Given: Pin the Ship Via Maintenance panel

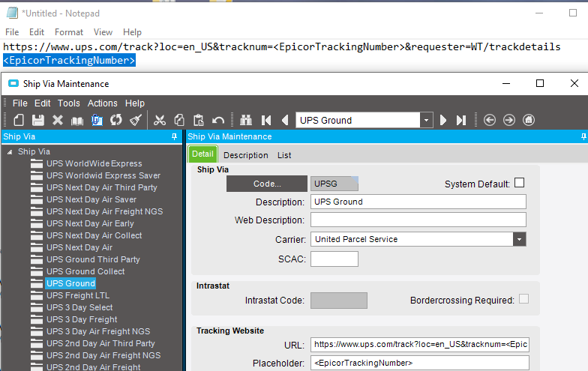Looking at the screenshot, I should point(583,136).
